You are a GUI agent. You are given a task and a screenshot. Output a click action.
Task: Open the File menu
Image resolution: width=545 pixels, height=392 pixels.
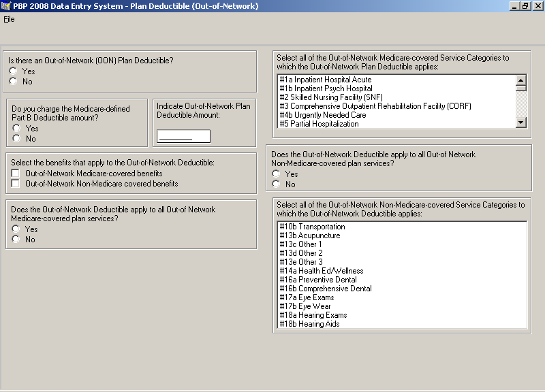9,20
